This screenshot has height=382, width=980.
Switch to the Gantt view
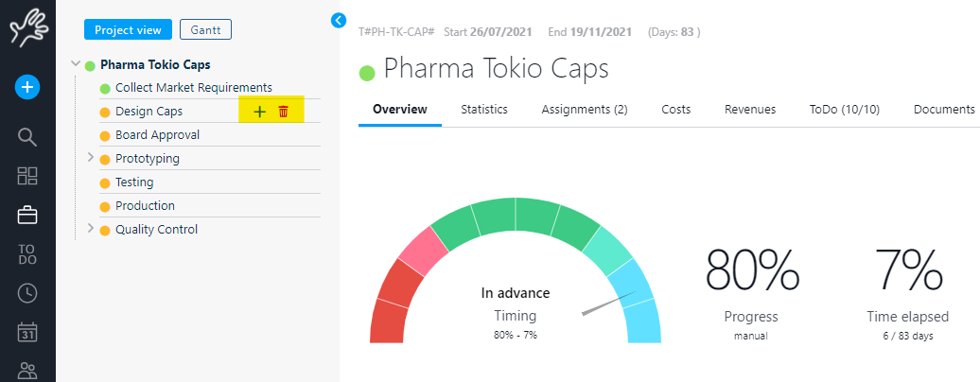(205, 30)
